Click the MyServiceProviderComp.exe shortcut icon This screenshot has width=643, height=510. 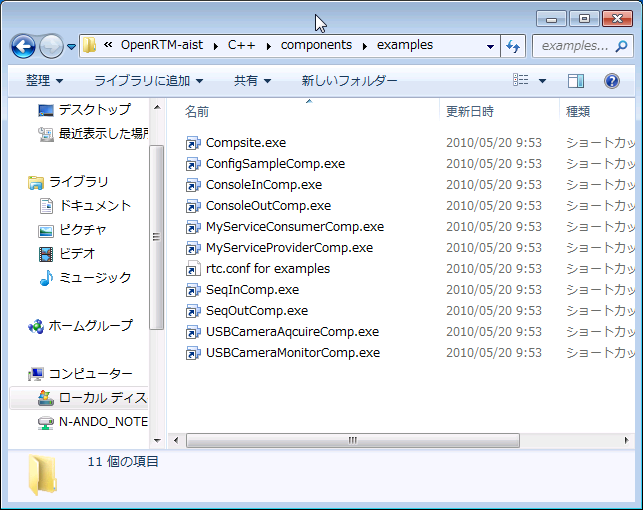193,248
